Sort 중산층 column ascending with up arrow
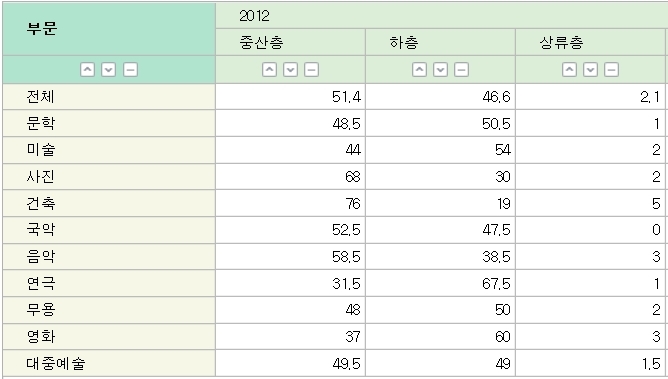 [269, 69]
